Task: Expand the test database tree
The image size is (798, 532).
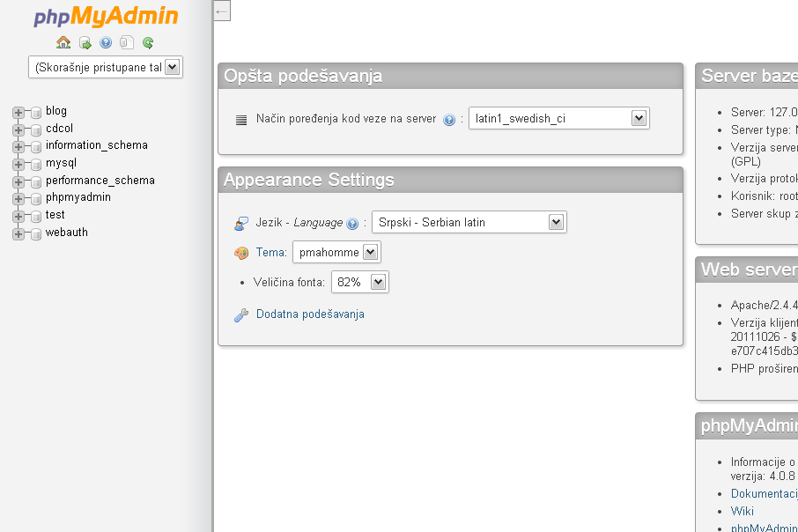Action: click(x=18, y=217)
